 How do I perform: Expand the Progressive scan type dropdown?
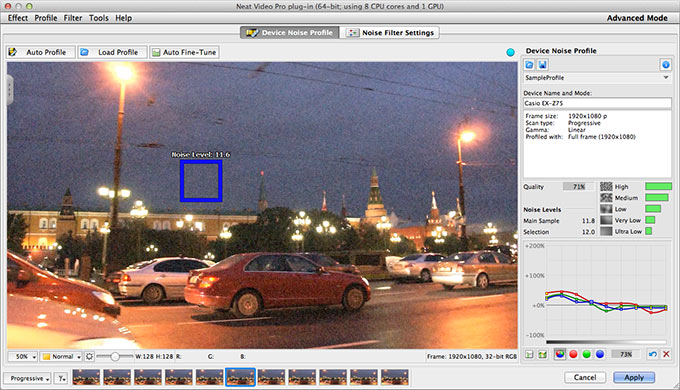pyautogui.click(x=27, y=378)
